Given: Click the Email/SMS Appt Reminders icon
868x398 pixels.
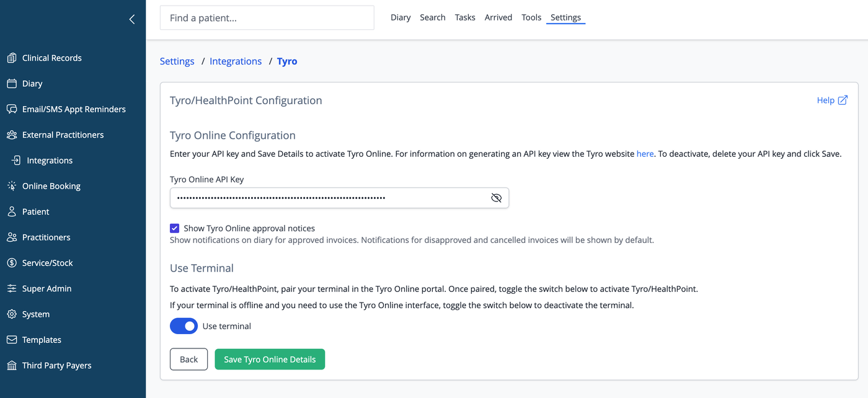Looking at the screenshot, I should 12,109.
